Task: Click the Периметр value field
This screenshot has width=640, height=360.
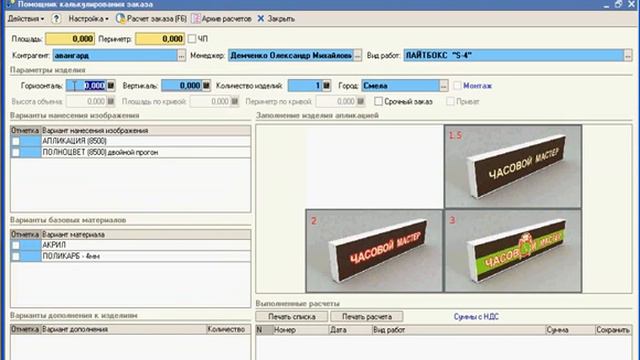Action: 160,39
